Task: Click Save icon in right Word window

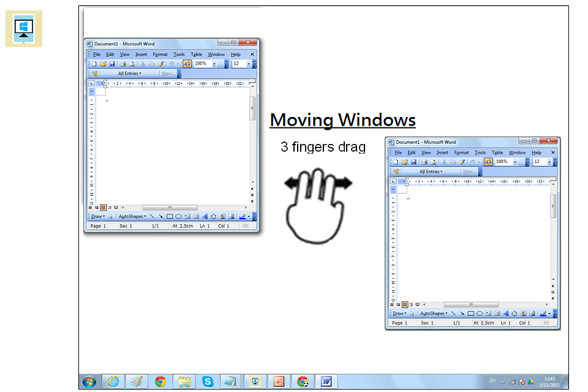Action: pos(413,162)
